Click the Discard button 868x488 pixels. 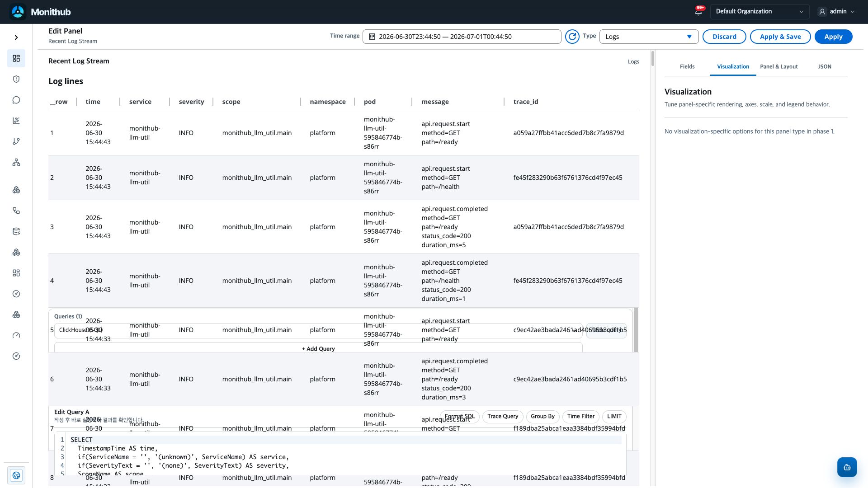tap(724, 37)
